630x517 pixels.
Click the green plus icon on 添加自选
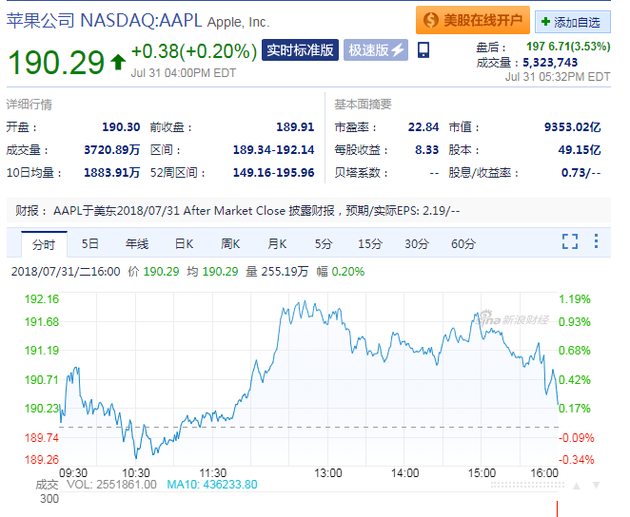coord(545,21)
